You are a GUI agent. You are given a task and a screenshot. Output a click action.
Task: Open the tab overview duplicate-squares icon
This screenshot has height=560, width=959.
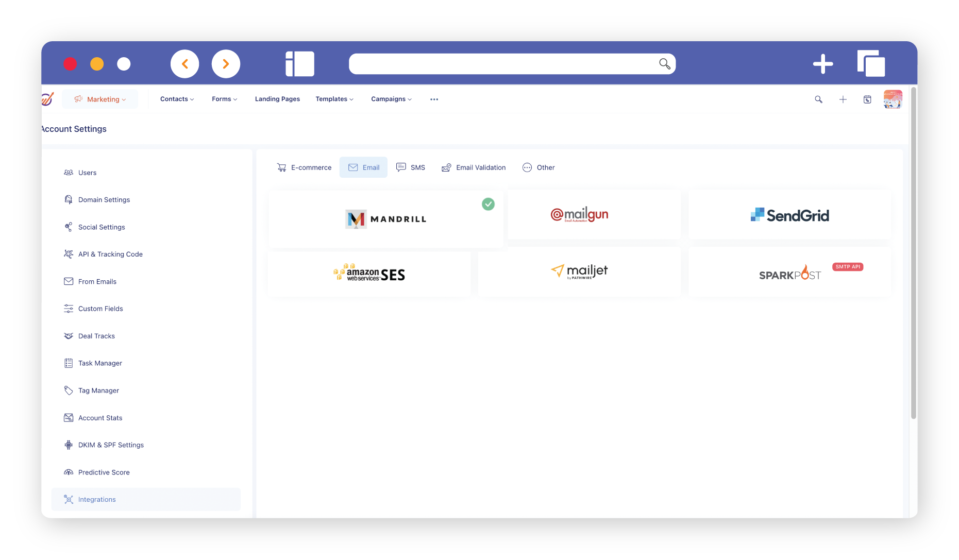point(871,63)
